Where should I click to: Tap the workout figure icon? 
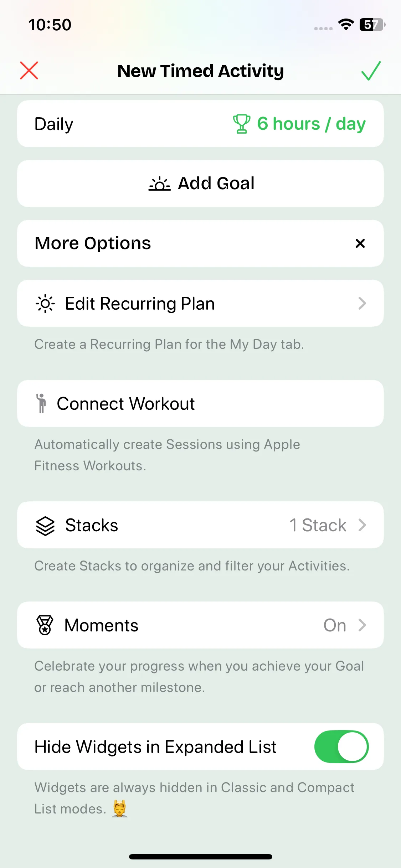point(41,403)
